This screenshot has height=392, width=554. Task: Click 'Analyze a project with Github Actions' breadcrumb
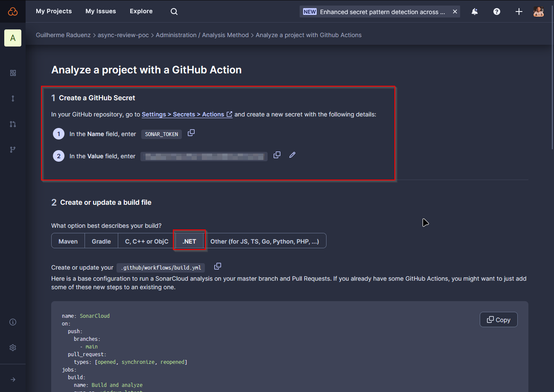click(309, 35)
